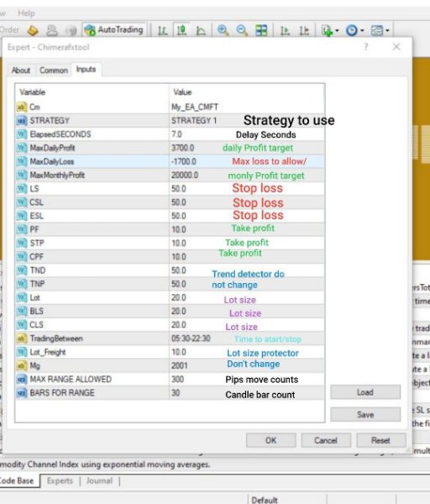This screenshot has width=430, height=504.
Task: Select the MaxDailyLoss value field
Action: click(x=247, y=161)
